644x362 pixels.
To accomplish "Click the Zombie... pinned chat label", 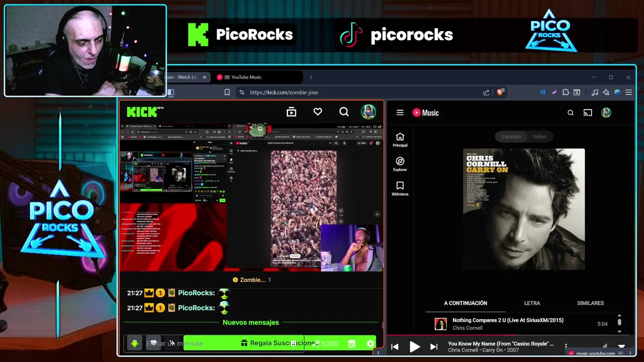I will tap(253, 280).
